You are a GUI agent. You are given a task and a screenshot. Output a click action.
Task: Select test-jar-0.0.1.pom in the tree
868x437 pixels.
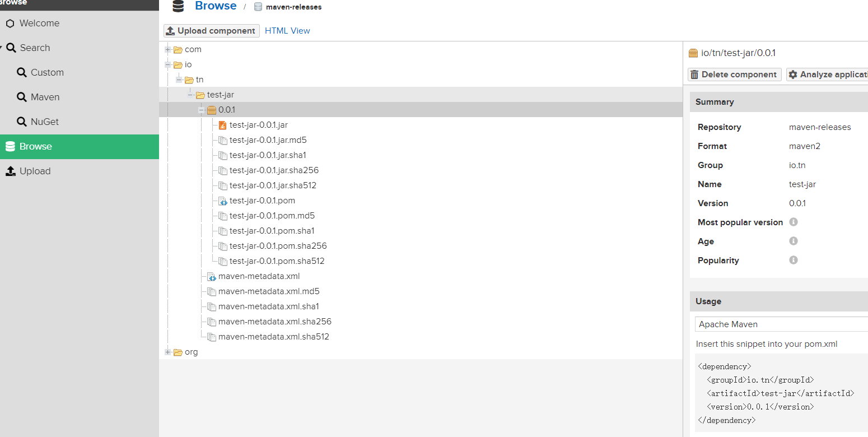pyautogui.click(x=262, y=201)
